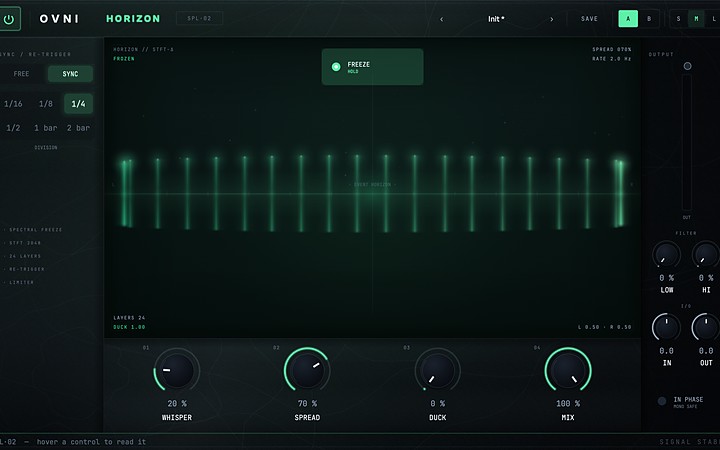Screen dimensions: 720x450
Task: Click the RE-TRIGGER feature label
Action: [27, 270]
